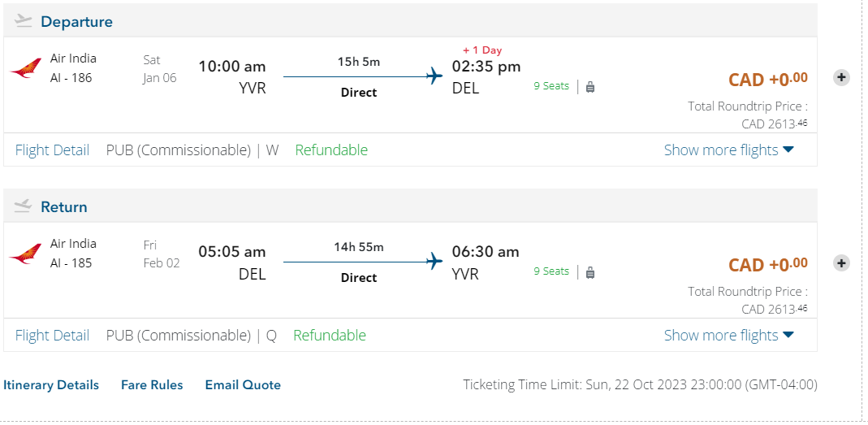This screenshot has height=425, width=868.
Task: Click Air India logo on AI-186 flight
Action: [x=26, y=68]
